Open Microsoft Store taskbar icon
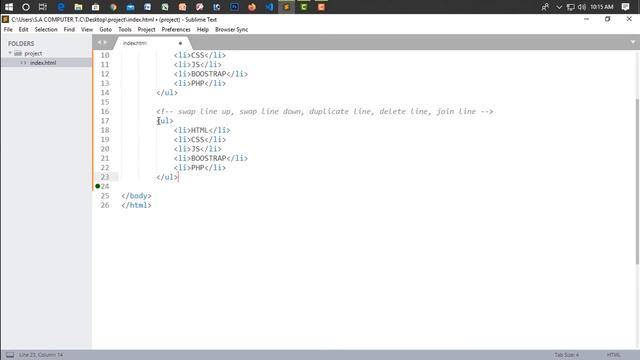This screenshot has height=360, width=640. [x=96, y=7]
